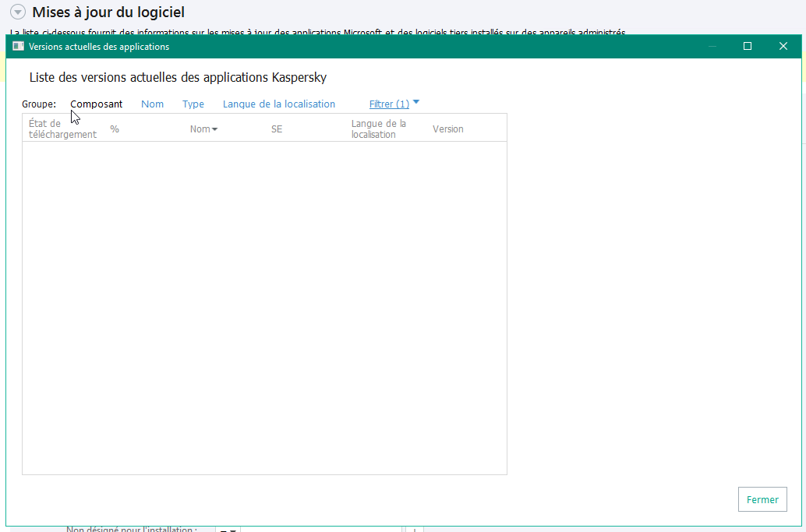Sort by État de téléchargement column
This screenshot has width=806, height=532.
tap(62, 129)
